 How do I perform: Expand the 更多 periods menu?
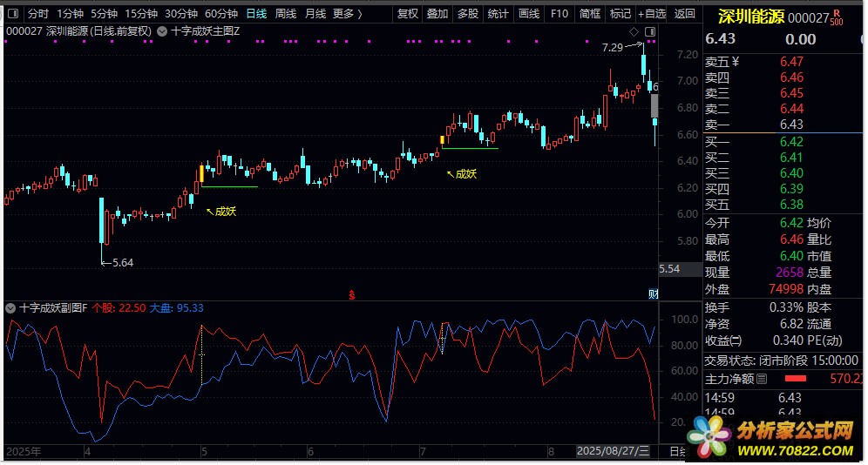tap(348, 13)
